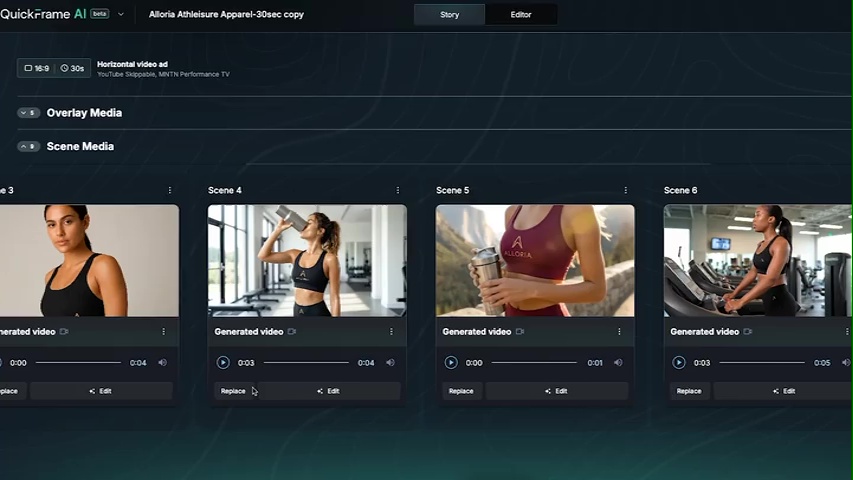853x480 pixels.
Task: Select the Scene 5 video thumbnail
Action: click(535, 260)
